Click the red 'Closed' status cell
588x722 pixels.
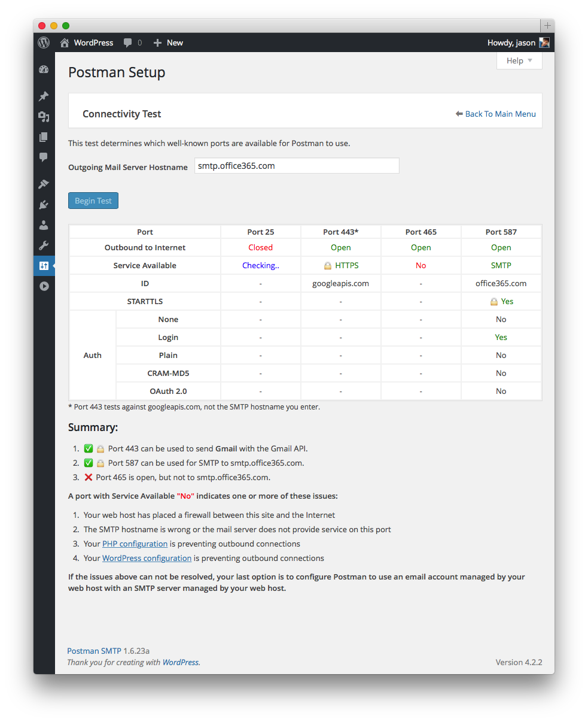pyautogui.click(x=261, y=247)
